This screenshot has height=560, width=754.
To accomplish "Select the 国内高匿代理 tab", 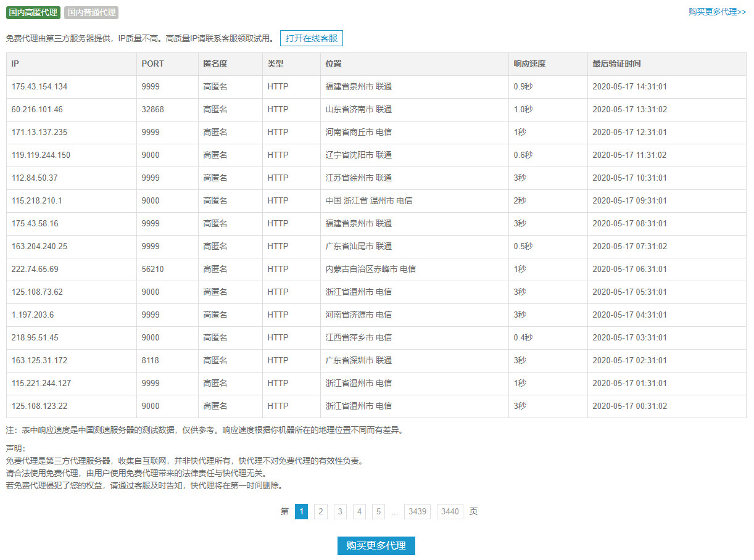I will coord(33,12).
